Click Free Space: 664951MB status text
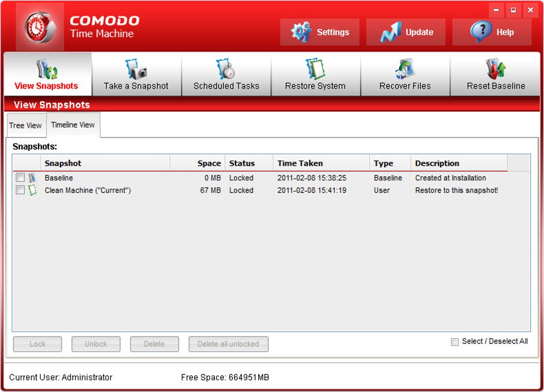This screenshot has width=544, height=392. click(x=225, y=377)
